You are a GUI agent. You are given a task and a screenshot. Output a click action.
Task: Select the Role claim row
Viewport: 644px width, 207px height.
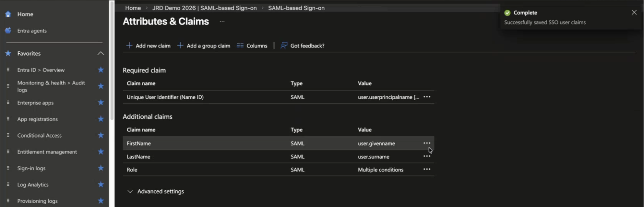278,170
